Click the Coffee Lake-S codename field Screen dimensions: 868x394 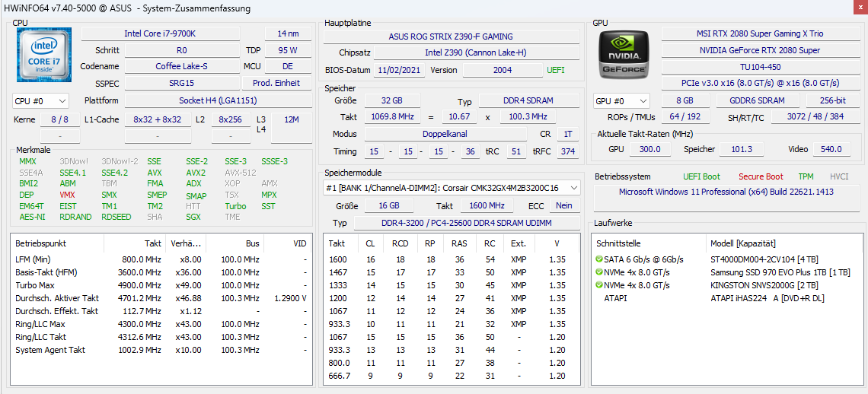[181, 66]
